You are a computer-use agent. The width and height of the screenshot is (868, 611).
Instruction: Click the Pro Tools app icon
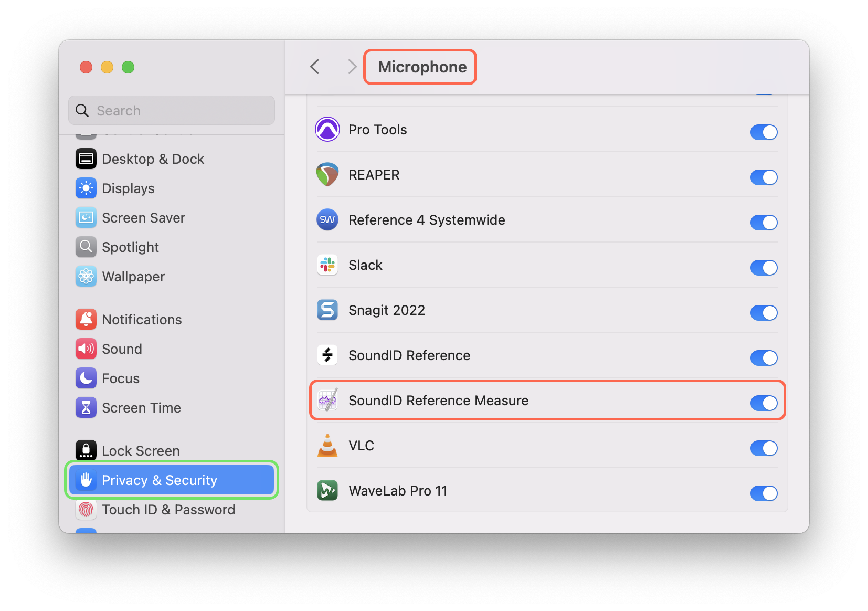(327, 130)
